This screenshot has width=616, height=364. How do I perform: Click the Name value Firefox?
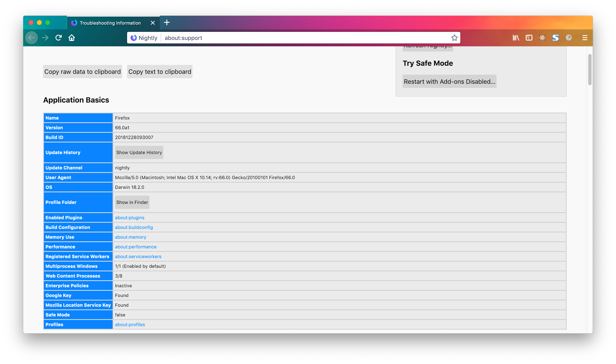click(x=122, y=118)
